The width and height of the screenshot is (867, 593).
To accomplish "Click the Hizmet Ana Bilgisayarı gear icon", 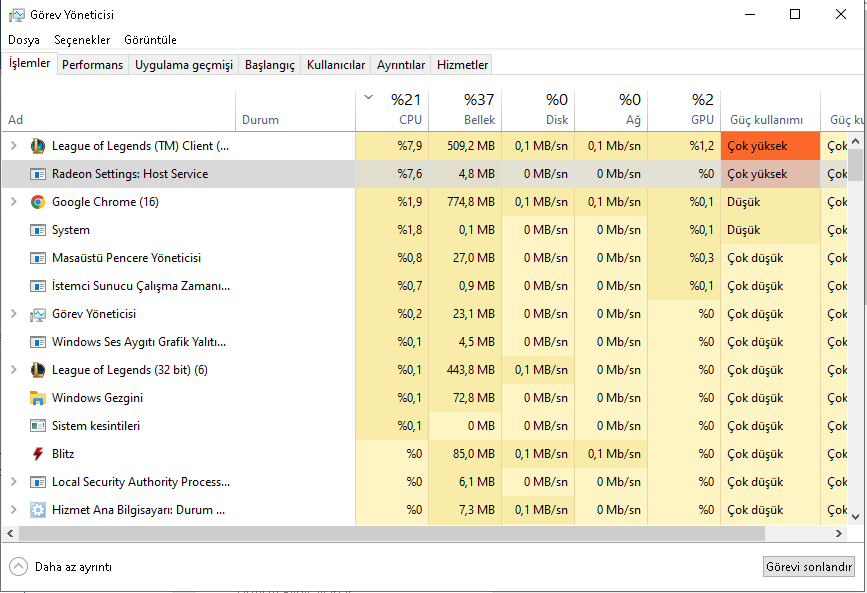I will [38, 510].
